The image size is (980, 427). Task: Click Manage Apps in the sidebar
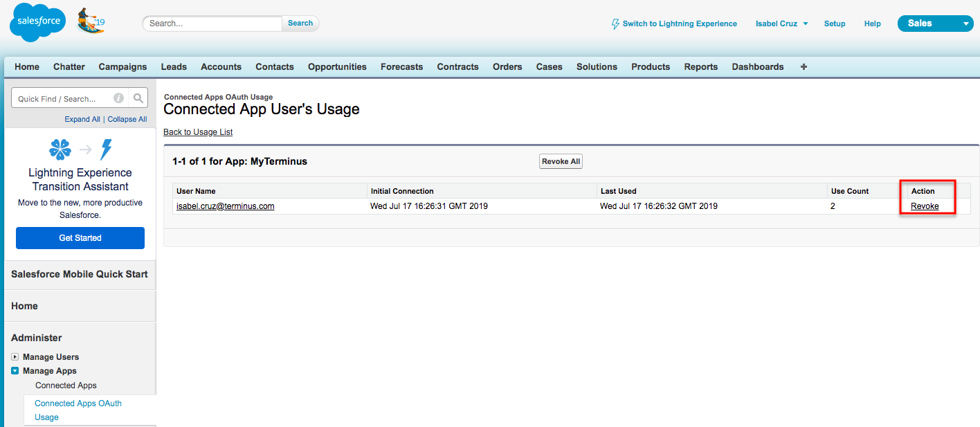[x=50, y=371]
